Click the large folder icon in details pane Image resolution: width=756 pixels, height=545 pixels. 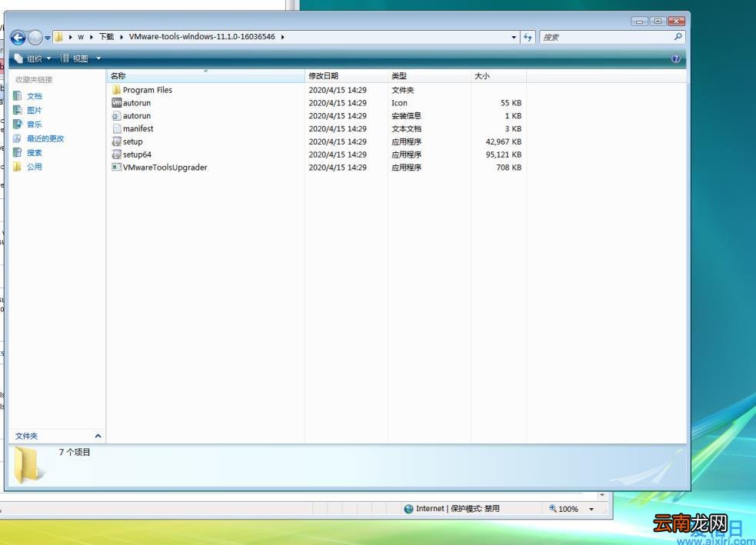point(28,464)
